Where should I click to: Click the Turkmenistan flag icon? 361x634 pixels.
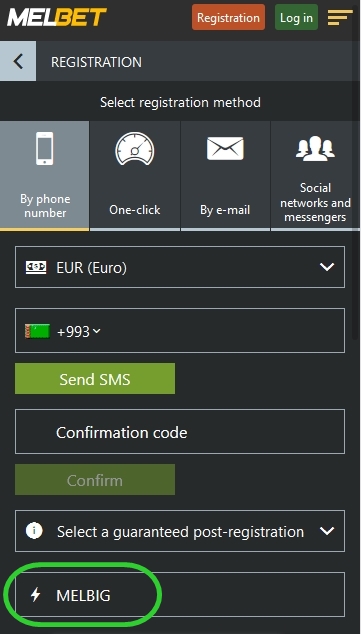[37, 332]
